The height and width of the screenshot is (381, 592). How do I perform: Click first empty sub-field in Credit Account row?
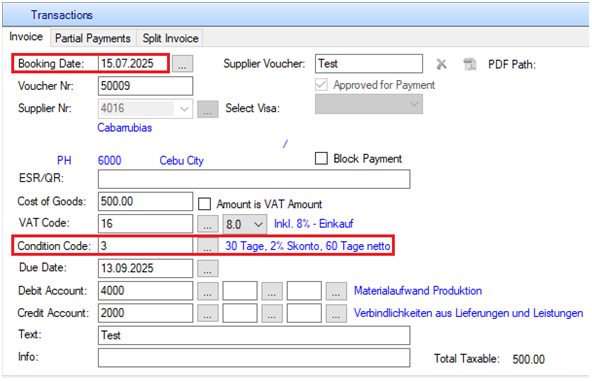coord(240,313)
